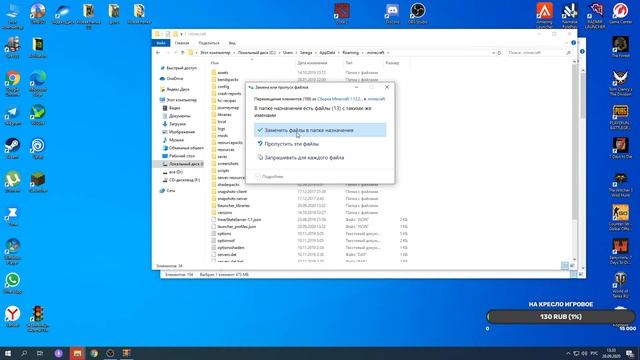
Task: Select the screenshots folder
Action: tap(228, 164)
